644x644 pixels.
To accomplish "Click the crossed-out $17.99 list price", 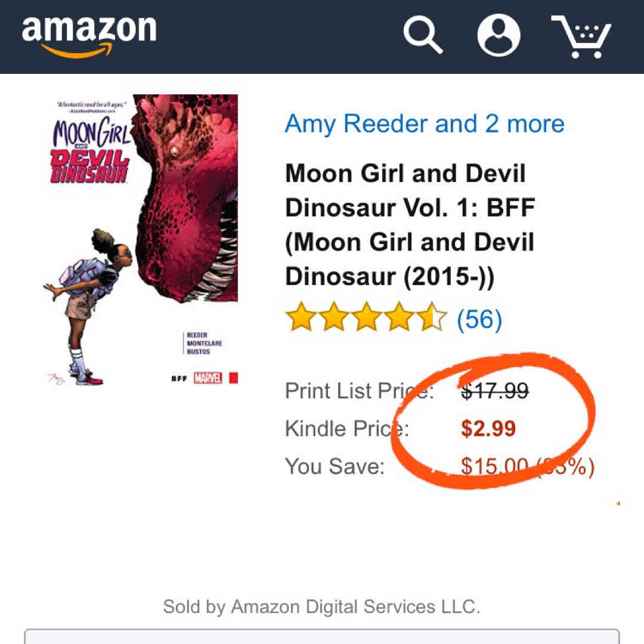I will [495, 391].
